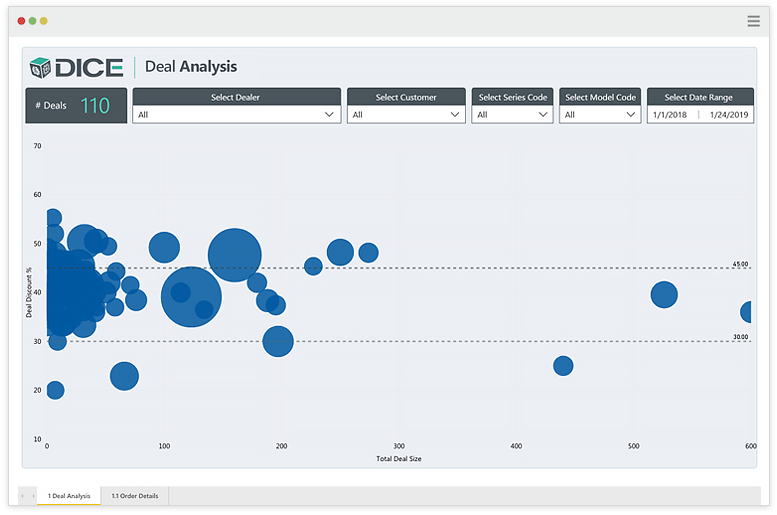The image size is (777, 515).
Task: Click the start date 1/1/2018 field
Action: pyautogui.click(x=671, y=115)
